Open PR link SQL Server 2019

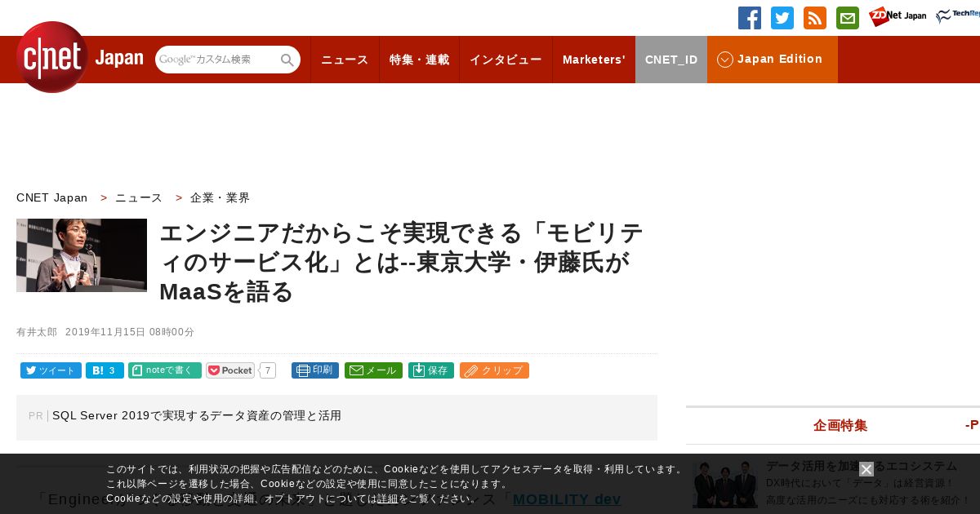[197, 416]
